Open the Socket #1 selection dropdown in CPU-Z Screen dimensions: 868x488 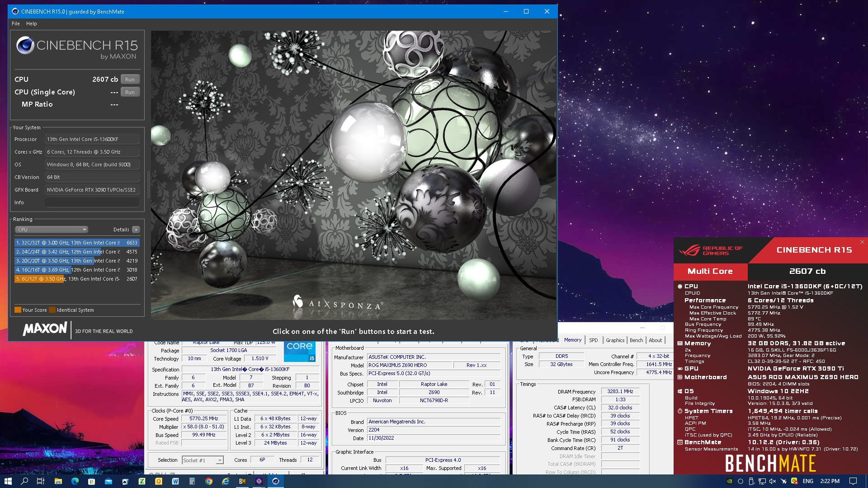click(203, 460)
